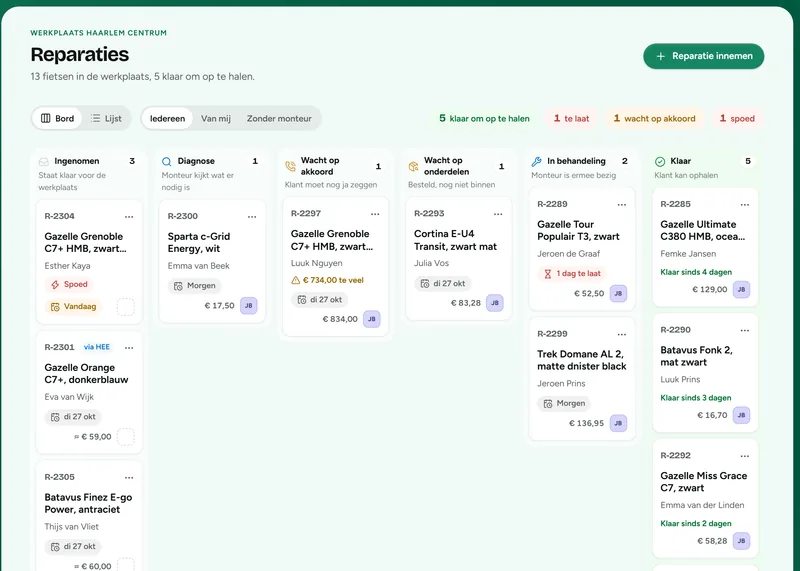This screenshot has width=800, height=571.
Task: Filter by 5 klaar om op te halen
Action: 484,118
